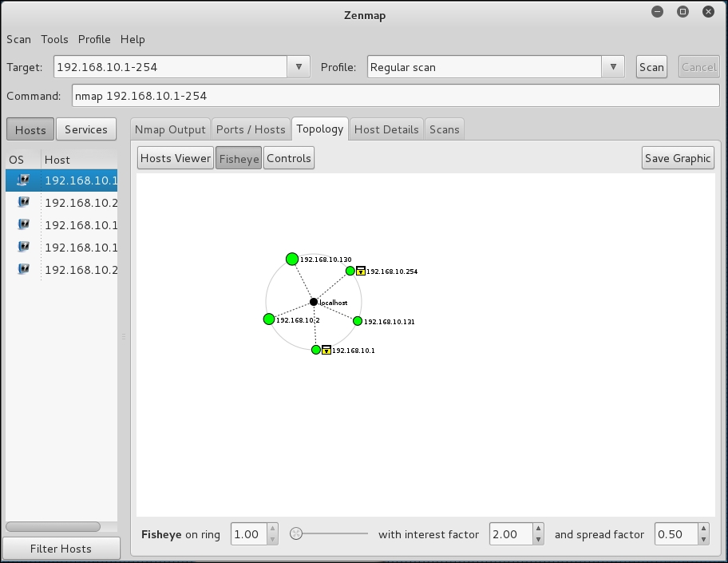Click the 192.168.10.130 node on the ring
728x563 pixels.
click(x=291, y=259)
